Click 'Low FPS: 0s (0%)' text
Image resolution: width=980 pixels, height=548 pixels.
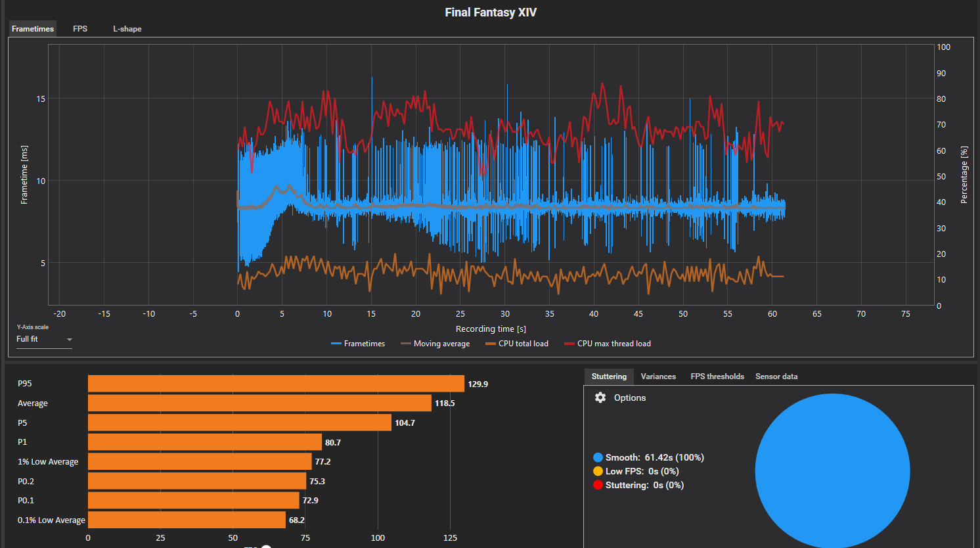[x=642, y=471]
